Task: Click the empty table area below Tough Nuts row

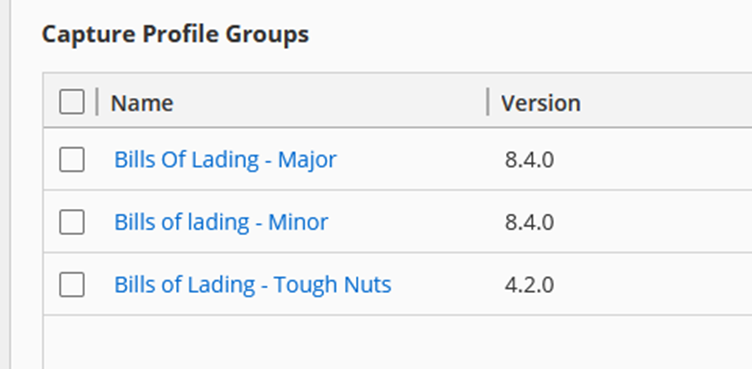Action: (398, 342)
